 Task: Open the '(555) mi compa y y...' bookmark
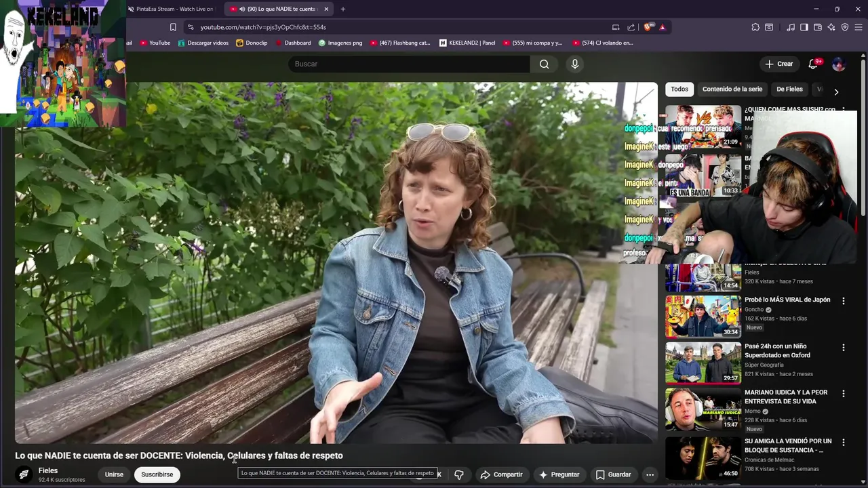point(533,43)
